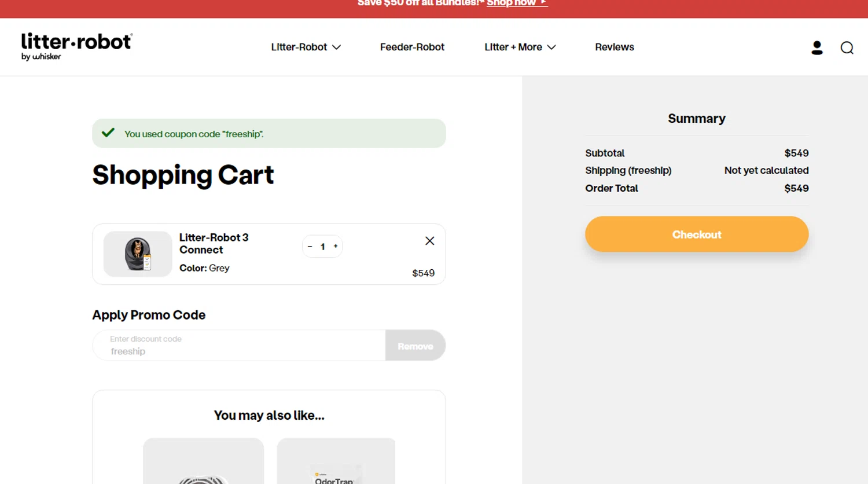Follow the Shop now banner link
Image resolution: width=868 pixels, height=484 pixels.
point(517,3)
